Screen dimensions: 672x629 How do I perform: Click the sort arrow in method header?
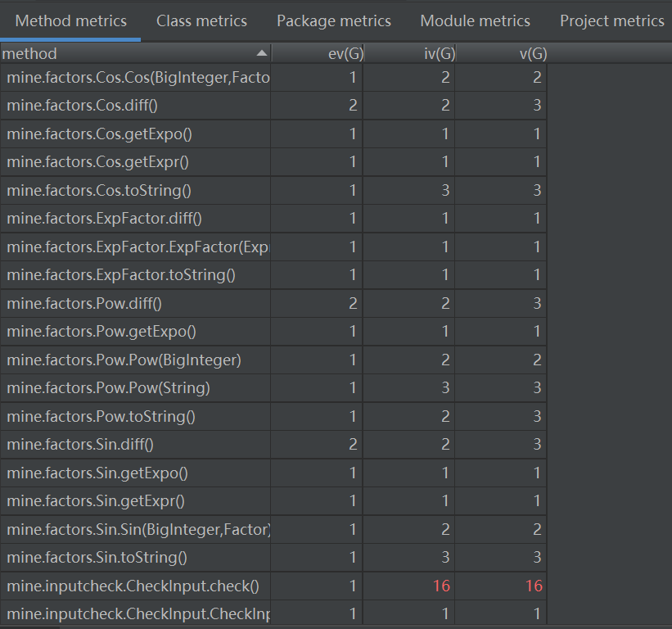pyautogui.click(x=261, y=53)
